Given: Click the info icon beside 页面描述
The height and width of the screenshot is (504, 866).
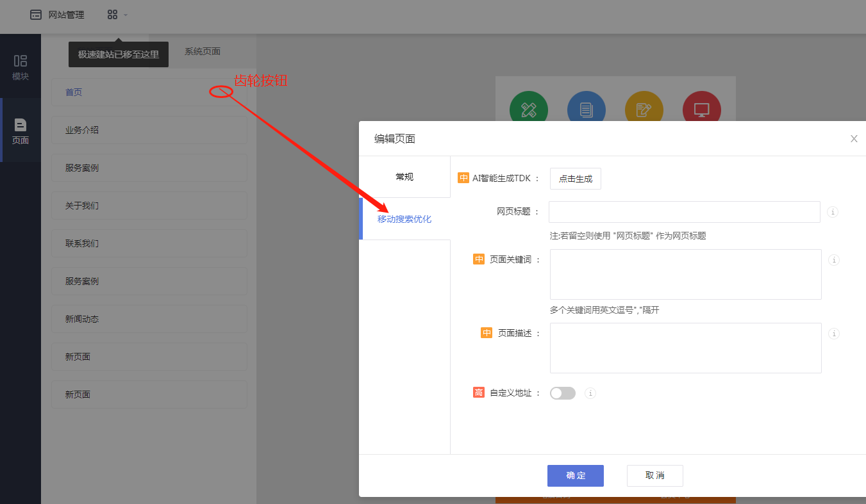Looking at the screenshot, I should point(834,334).
